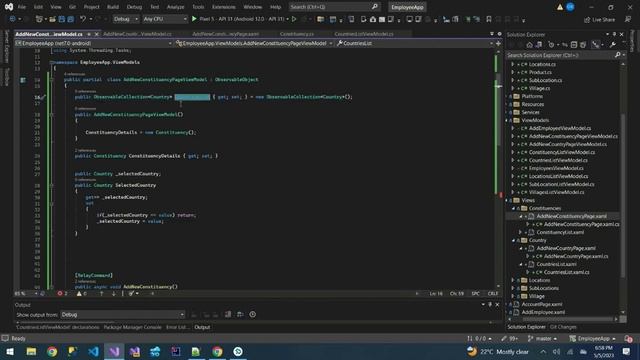Click the Bookmark icon in the toolbar

(x=489, y=19)
